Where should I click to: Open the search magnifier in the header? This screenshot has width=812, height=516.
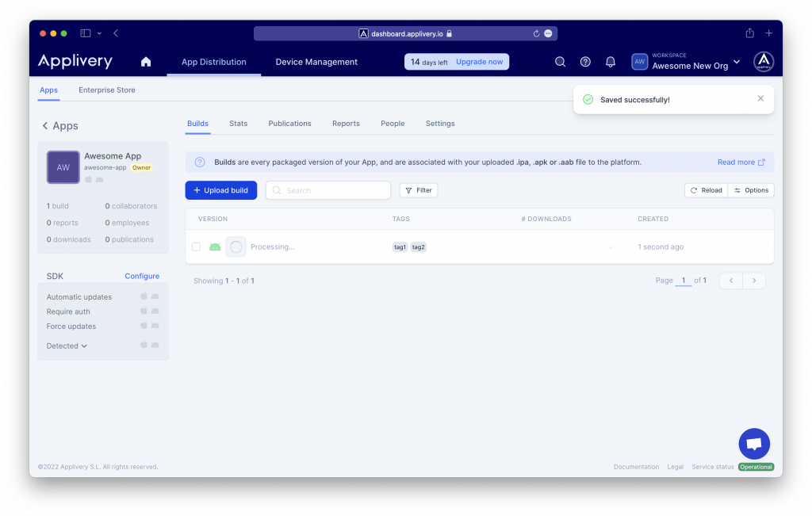pos(560,62)
